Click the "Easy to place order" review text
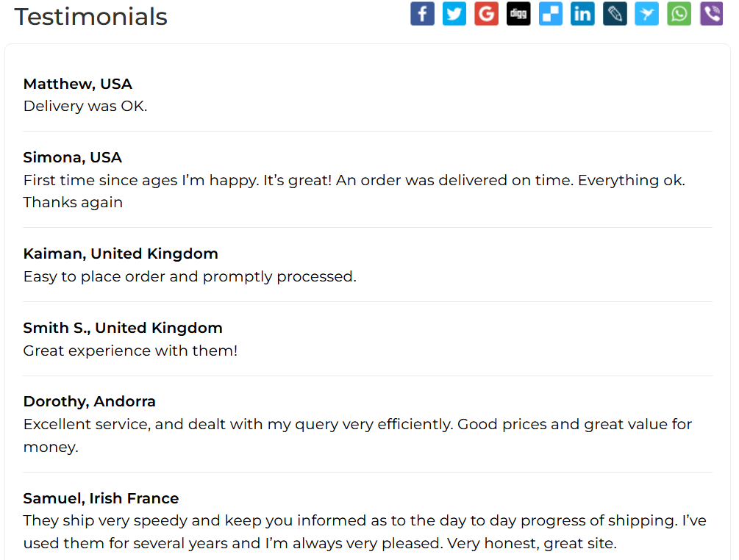Screen dimensions: 739x560 [190, 276]
